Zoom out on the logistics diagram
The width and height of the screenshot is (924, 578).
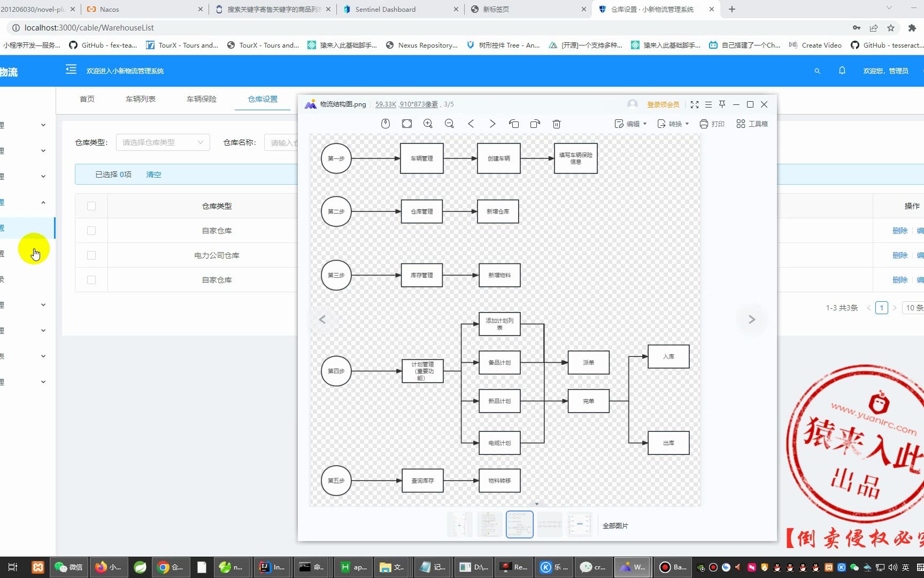pyautogui.click(x=449, y=124)
